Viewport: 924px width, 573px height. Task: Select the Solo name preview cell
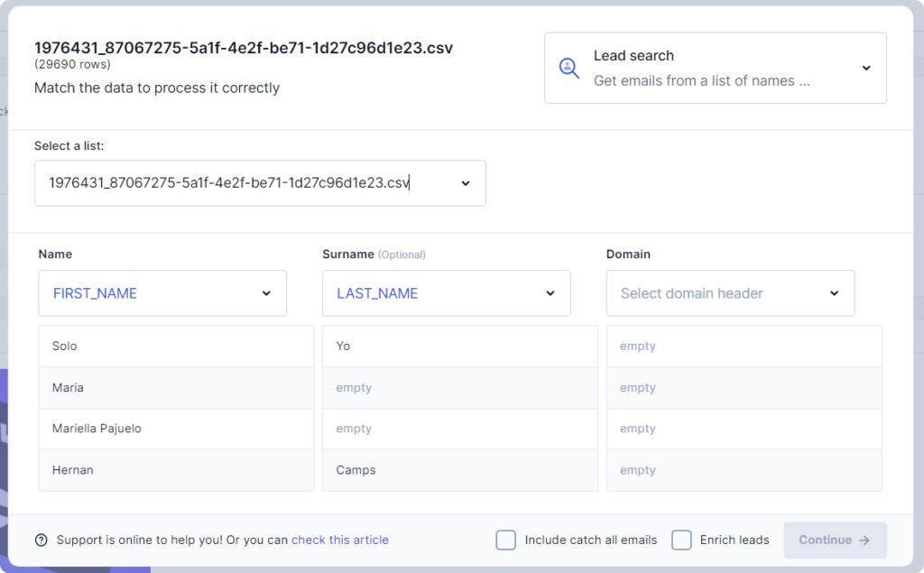point(176,347)
